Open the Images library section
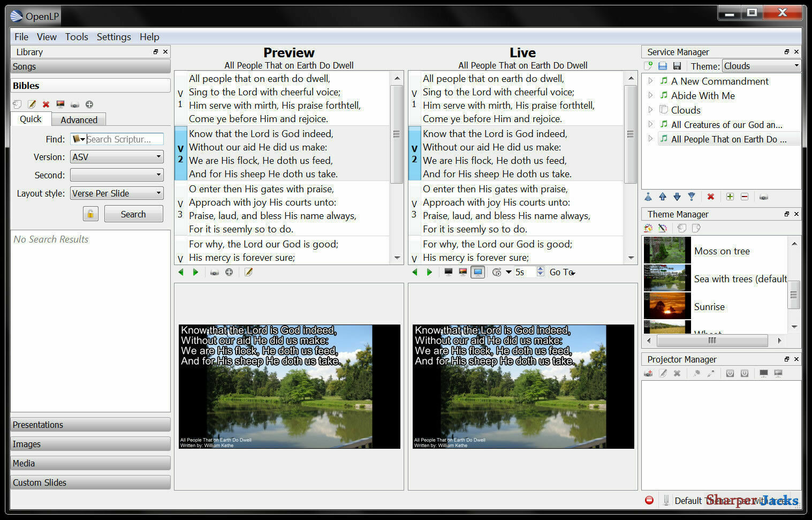This screenshot has height=520, width=812. pos(90,444)
